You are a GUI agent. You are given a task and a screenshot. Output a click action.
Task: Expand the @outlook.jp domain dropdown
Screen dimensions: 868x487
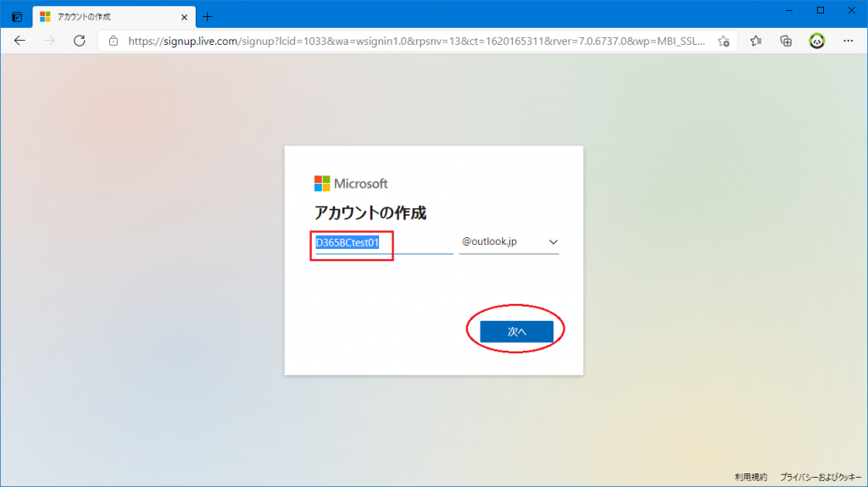pyautogui.click(x=509, y=242)
